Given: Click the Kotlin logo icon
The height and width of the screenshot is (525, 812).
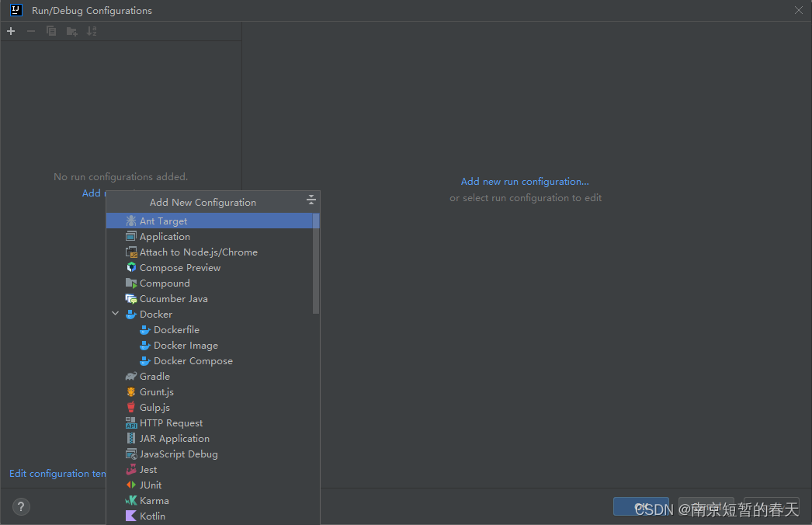Looking at the screenshot, I should pos(131,516).
